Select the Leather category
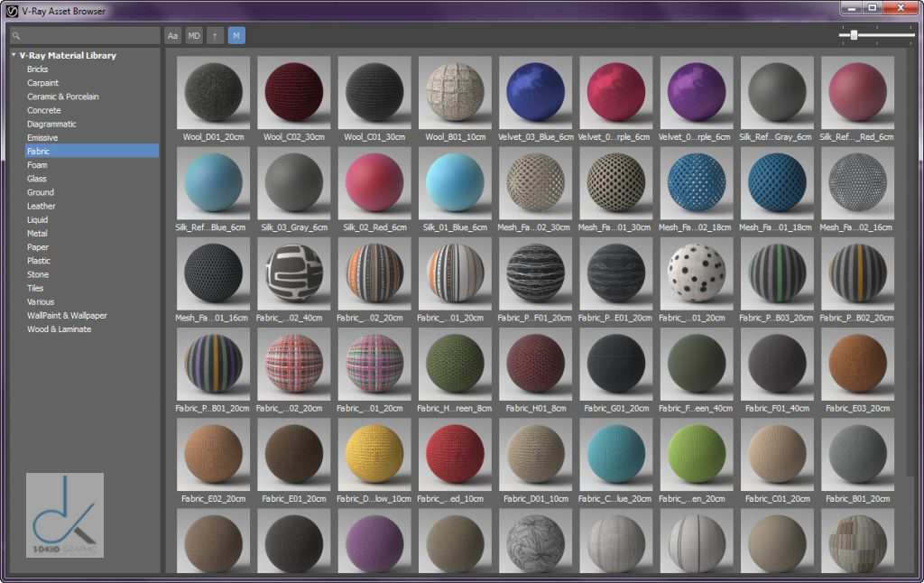Image resolution: width=924 pixels, height=583 pixels. tap(41, 206)
